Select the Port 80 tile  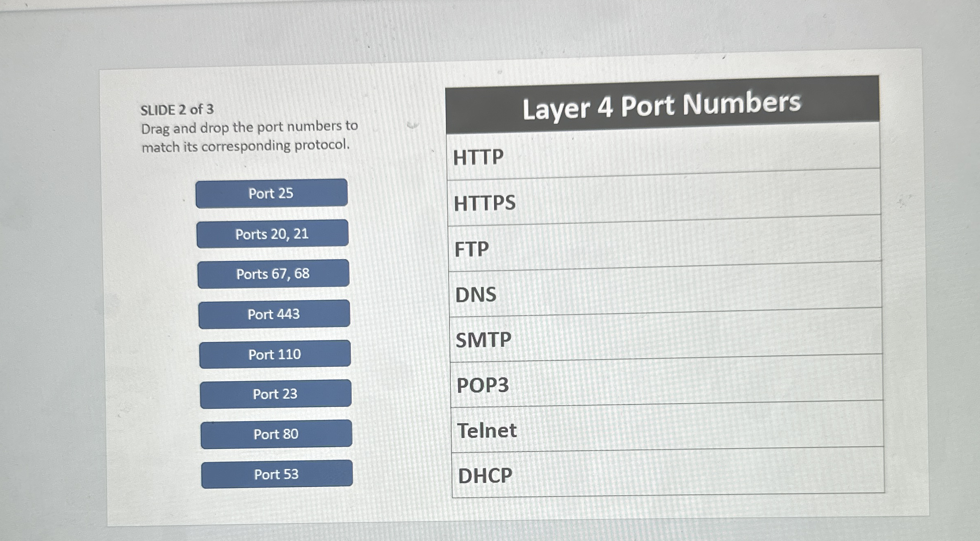[276, 434]
